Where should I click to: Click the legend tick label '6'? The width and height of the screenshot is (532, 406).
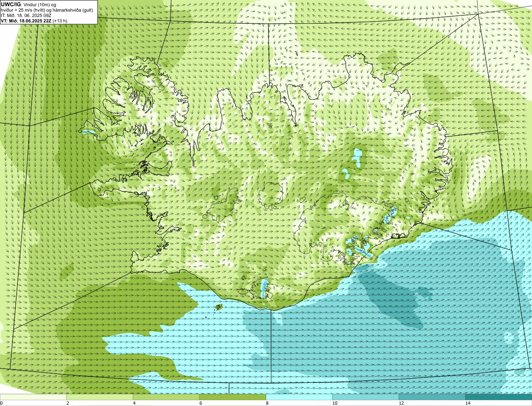click(x=200, y=403)
